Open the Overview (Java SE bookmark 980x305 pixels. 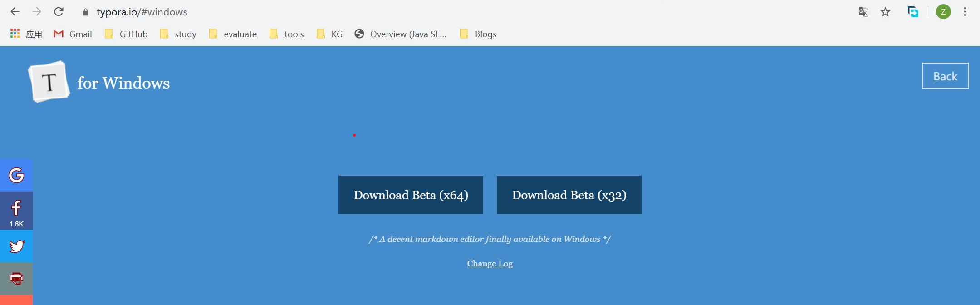pyautogui.click(x=401, y=34)
